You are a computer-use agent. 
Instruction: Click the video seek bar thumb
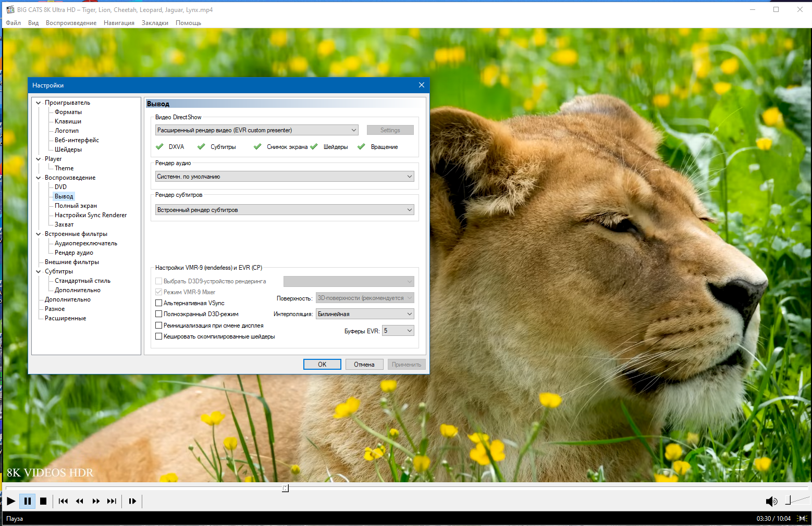coord(285,488)
